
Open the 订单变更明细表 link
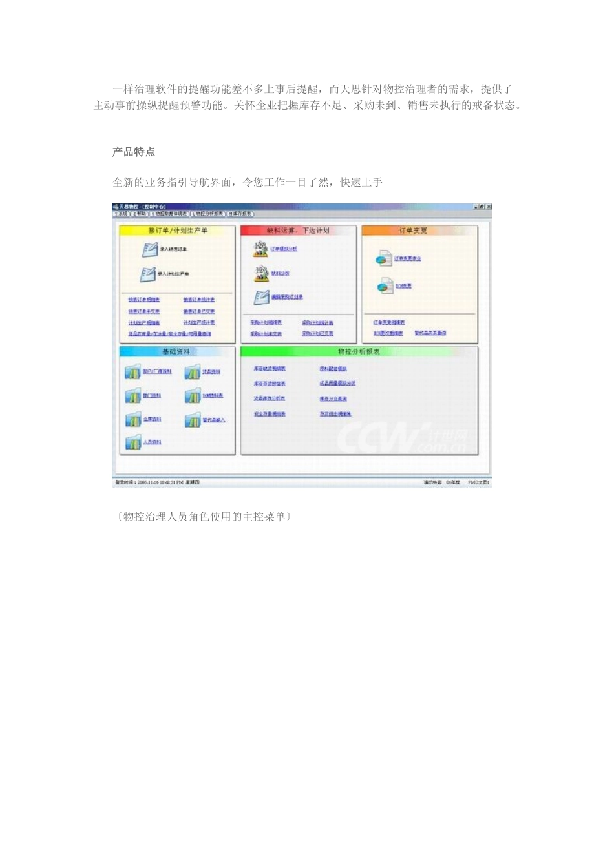click(389, 322)
